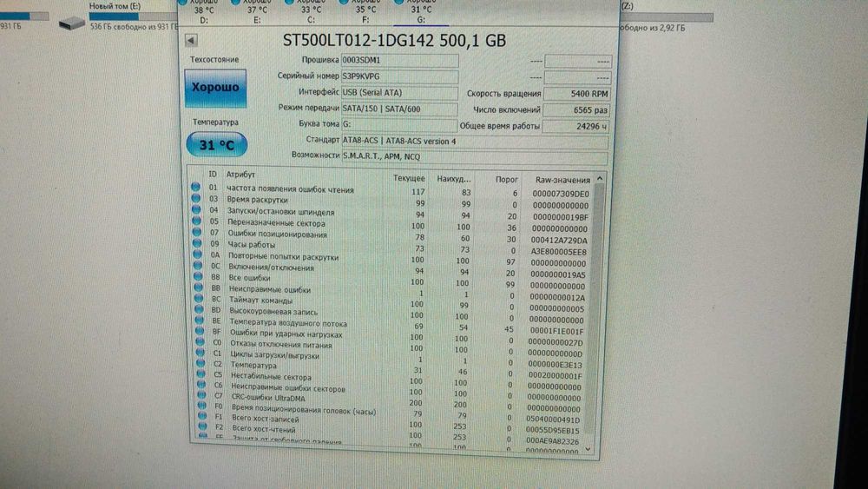This screenshot has height=489, width=868.
Task: Click status circle for C2 Температура
Action: [x=201, y=363]
